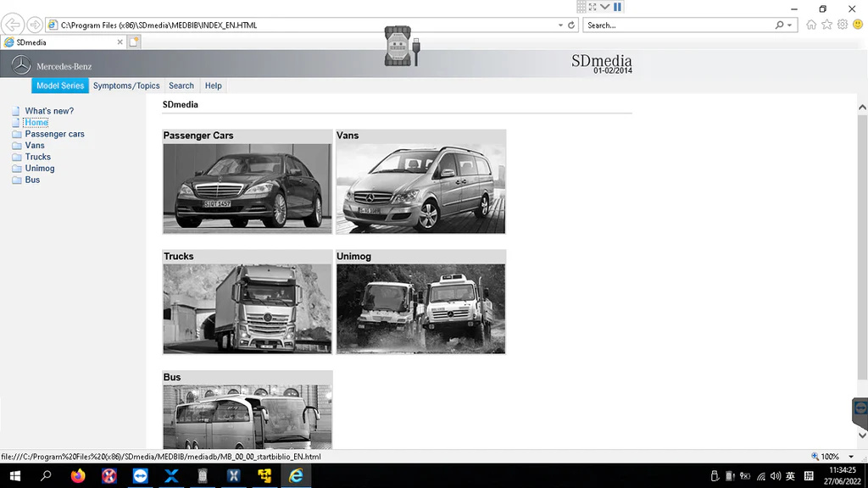The image size is (868, 488).
Task: Launch Firefox from the taskbar
Action: [x=78, y=476]
